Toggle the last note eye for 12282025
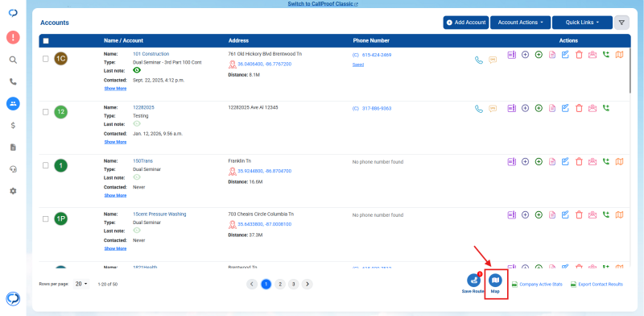 137,123
